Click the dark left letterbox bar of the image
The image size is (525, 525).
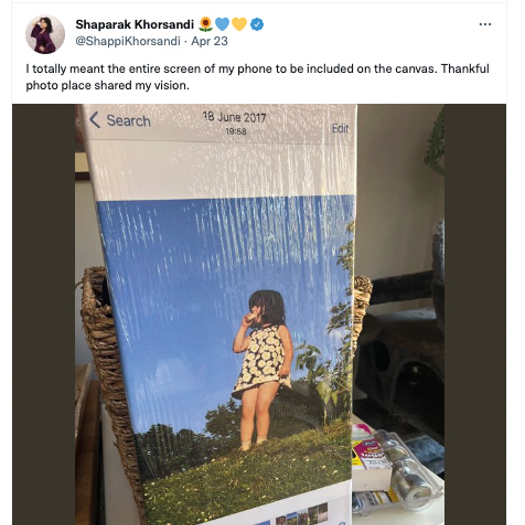(x=44, y=314)
